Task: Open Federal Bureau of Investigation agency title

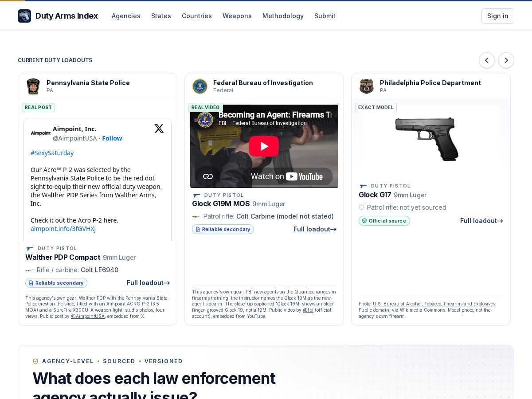Action: coord(263,83)
